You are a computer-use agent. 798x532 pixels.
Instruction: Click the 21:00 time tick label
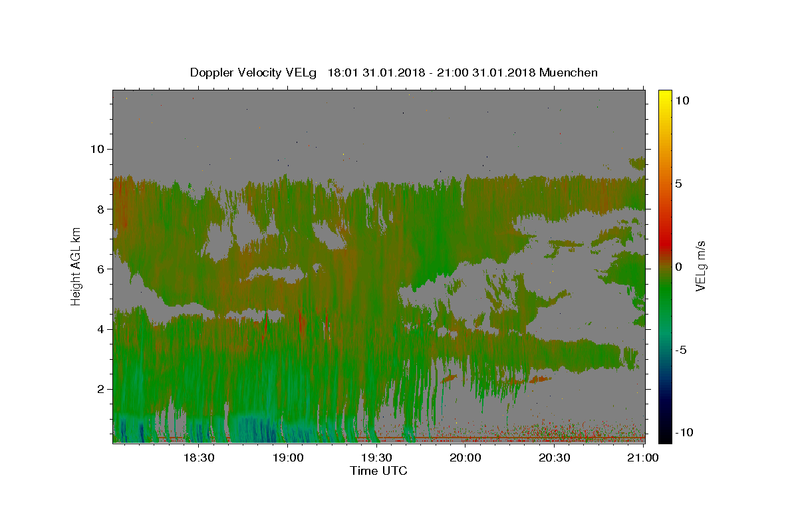(643, 458)
